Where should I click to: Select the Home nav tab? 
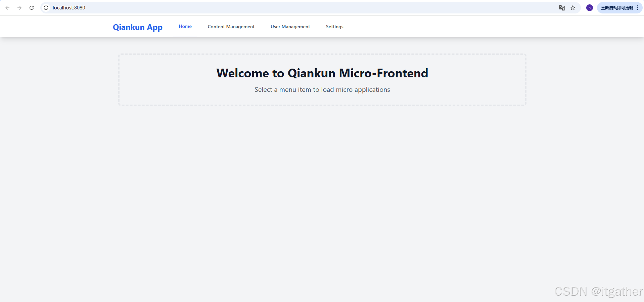(x=185, y=27)
